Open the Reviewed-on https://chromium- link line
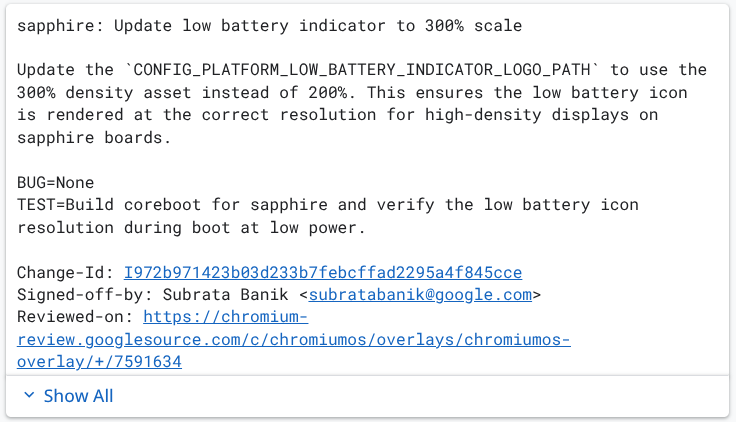The image size is (736, 422). (x=225, y=317)
